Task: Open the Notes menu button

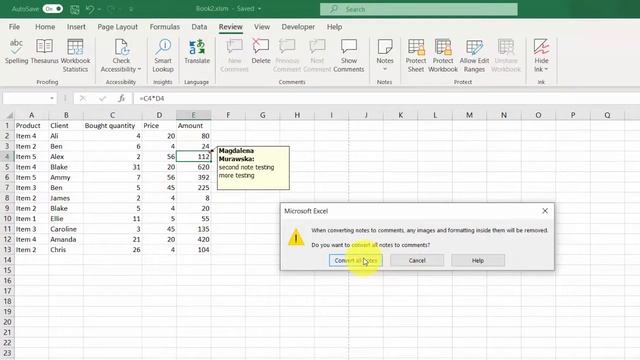Action: 385,56
